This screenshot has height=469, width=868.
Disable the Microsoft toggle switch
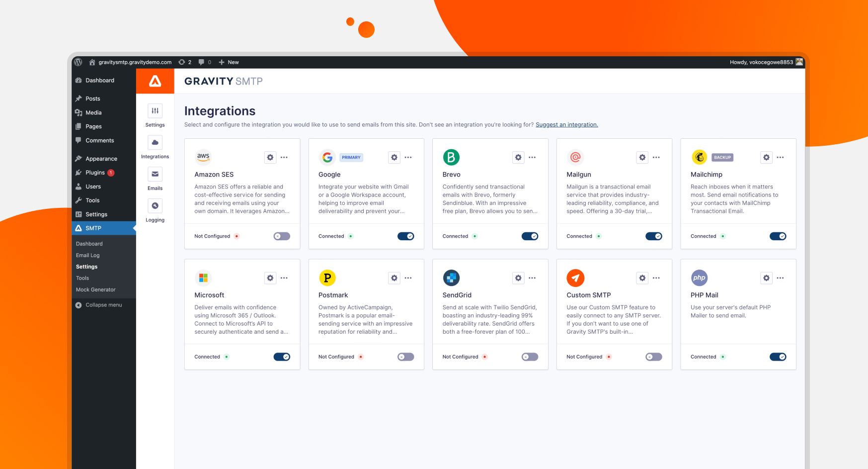pos(282,357)
